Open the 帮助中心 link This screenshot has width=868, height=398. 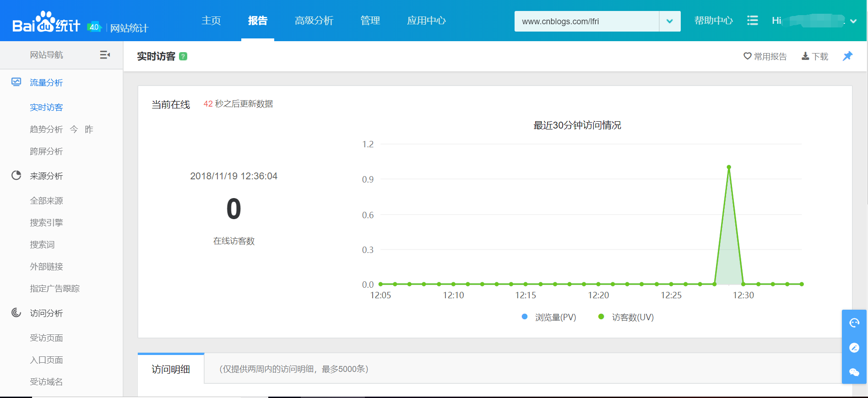click(713, 21)
